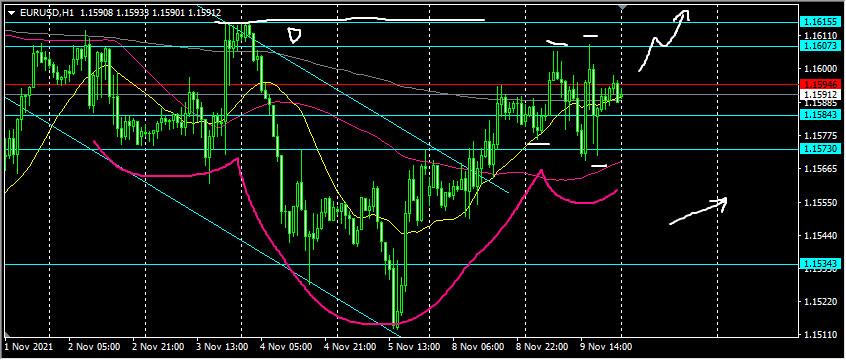The image size is (846, 360).
Task: Click the 1.16073 cyan price label
Action: click(x=820, y=46)
